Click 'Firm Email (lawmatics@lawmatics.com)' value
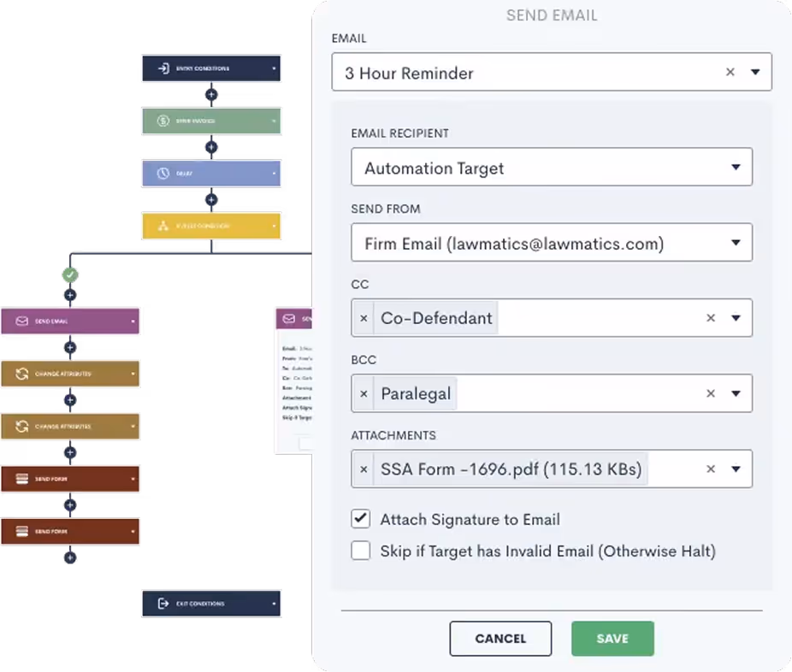This screenshot has height=672, width=792. click(x=514, y=244)
